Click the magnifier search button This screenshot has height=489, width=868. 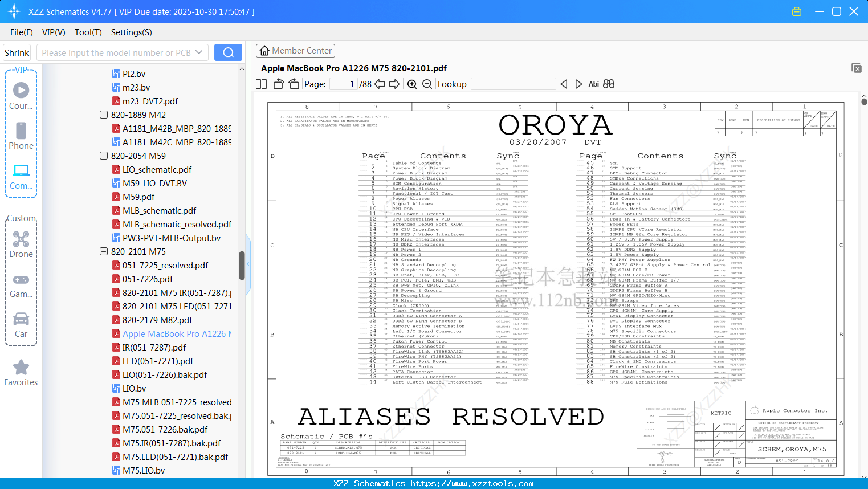pyautogui.click(x=228, y=52)
